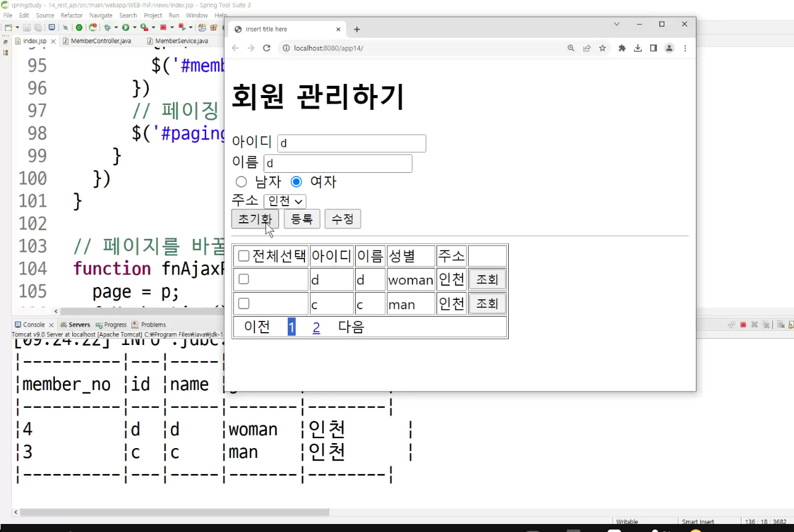
Task: Go forward in the browser
Action: (x=251, y=48)
